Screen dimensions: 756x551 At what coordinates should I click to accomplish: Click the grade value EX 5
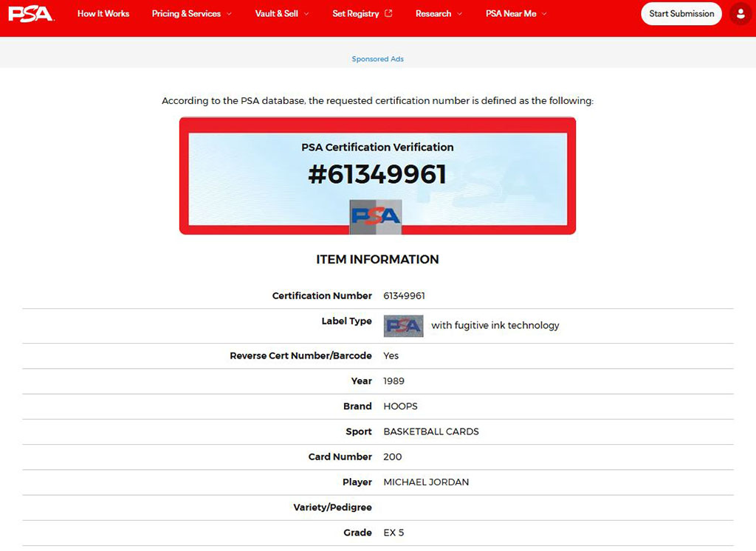click(394, 533)
